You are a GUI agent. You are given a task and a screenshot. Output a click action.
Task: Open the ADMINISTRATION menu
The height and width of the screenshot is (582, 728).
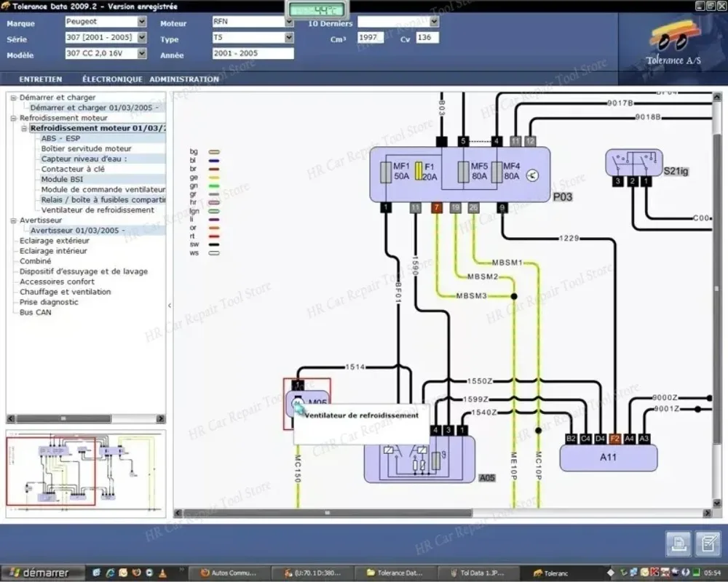pyautogui.click(x=184, y=79)
